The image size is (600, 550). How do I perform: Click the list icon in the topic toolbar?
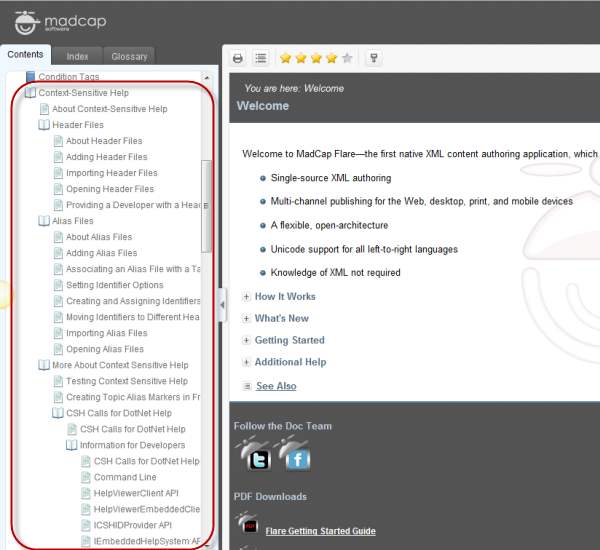pos(261,58)
